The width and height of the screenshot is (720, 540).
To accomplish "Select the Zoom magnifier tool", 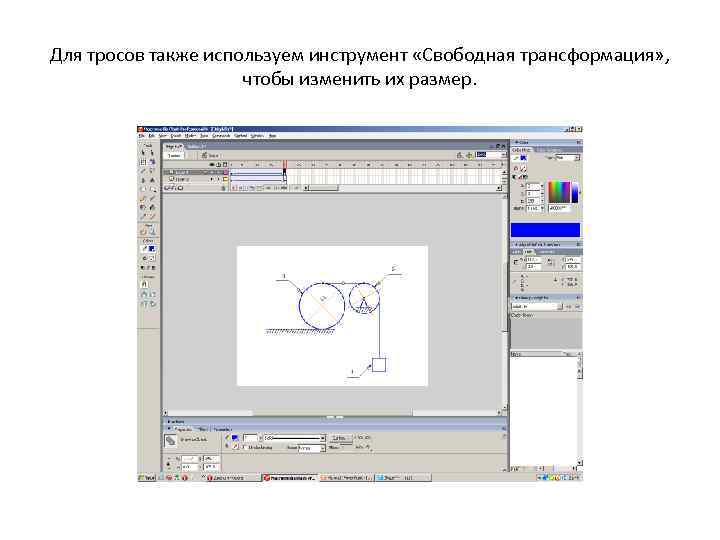I will (x=152, y=231).
